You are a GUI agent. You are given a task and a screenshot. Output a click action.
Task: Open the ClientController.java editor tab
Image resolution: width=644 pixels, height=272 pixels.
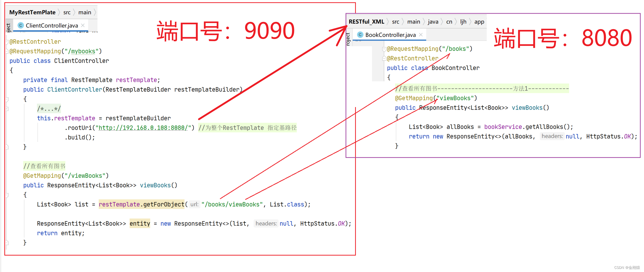[51, 25]
